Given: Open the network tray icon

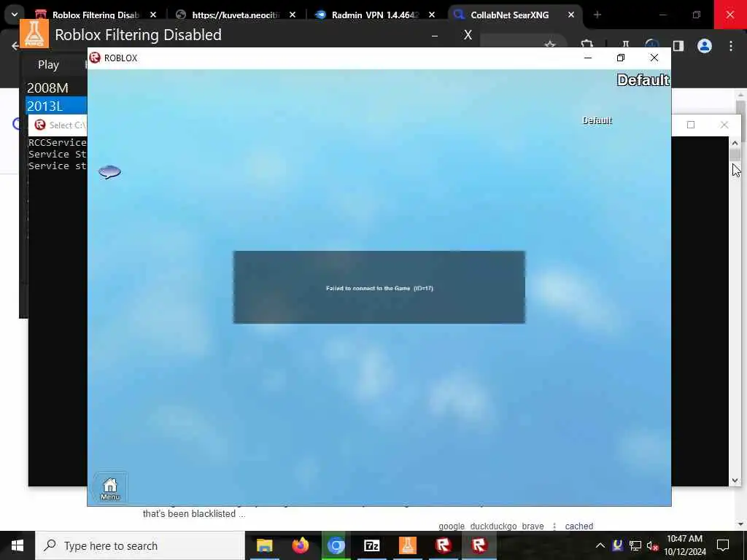Looking at the screenshot, I should [x=635, y=545].
